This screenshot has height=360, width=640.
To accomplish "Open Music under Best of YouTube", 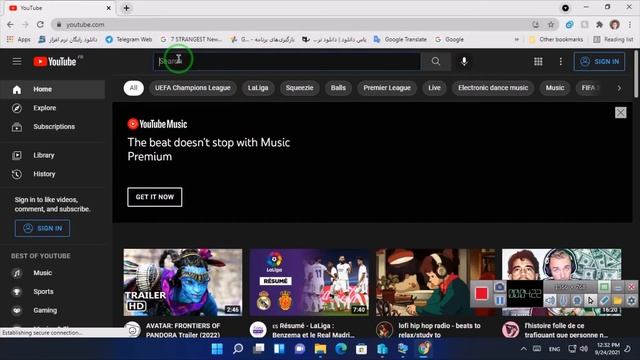I will point(53,273).
